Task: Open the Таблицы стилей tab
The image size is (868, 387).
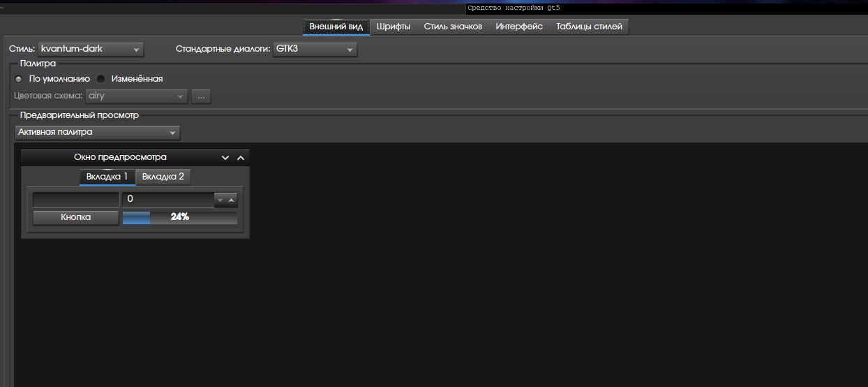Action: [590, 27]
